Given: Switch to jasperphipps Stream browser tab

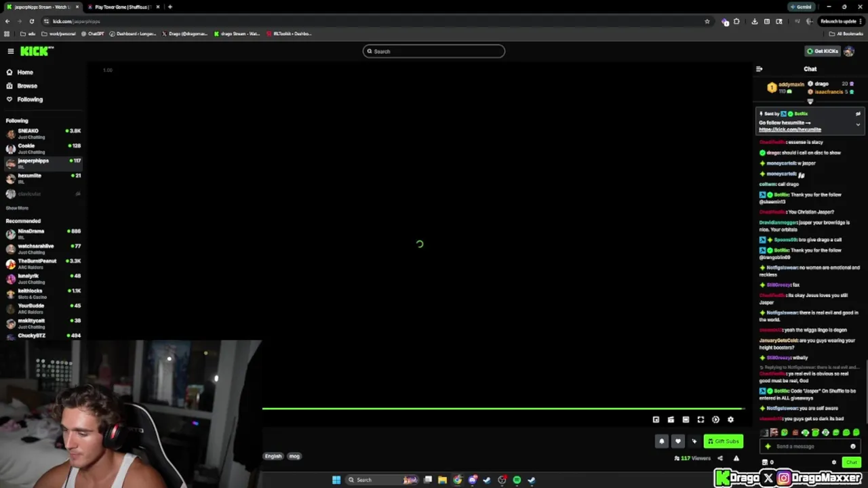Looking at the screenshot, I should pos(42,7).
